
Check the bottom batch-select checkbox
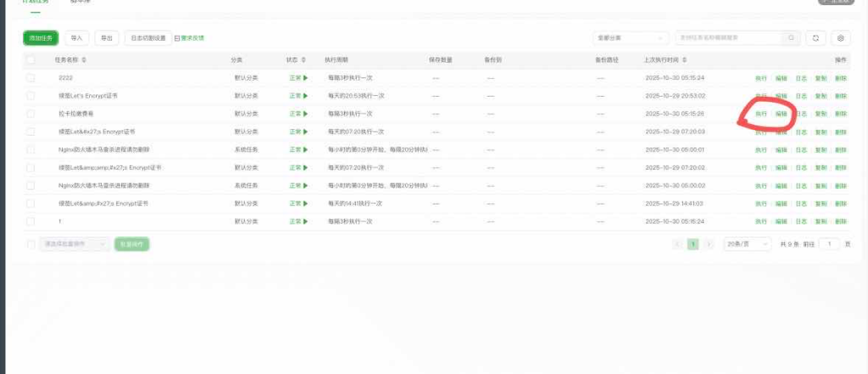(x=31, y=244)
